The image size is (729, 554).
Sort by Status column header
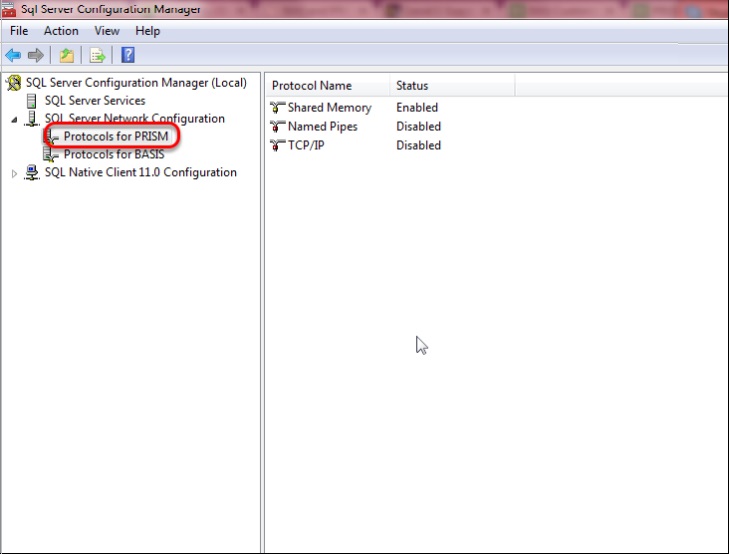click(x=452, y=86)
